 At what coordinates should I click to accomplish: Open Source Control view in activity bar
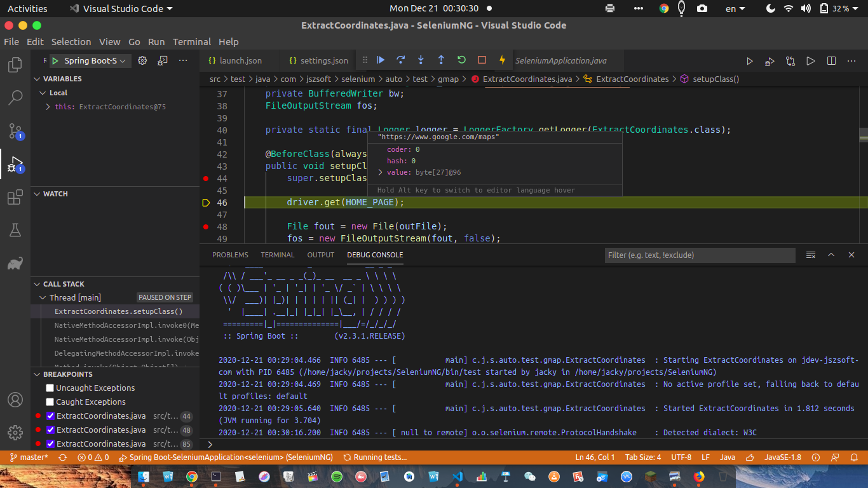point(15,131)
